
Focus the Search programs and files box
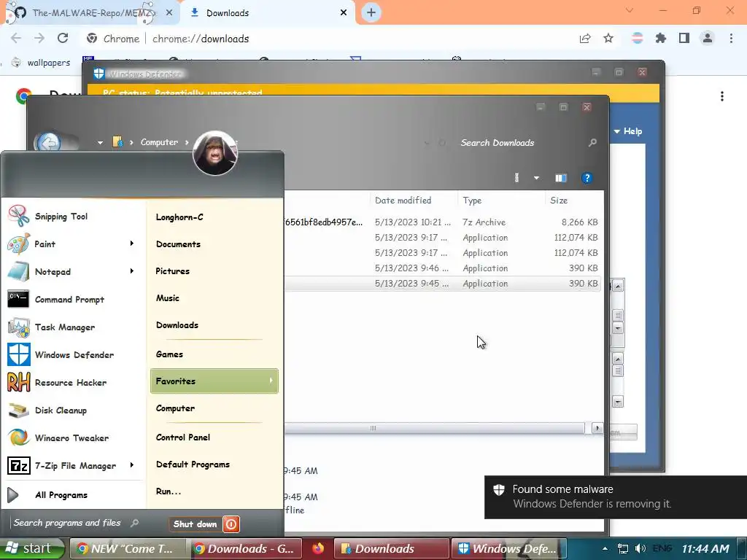[75, 523]
